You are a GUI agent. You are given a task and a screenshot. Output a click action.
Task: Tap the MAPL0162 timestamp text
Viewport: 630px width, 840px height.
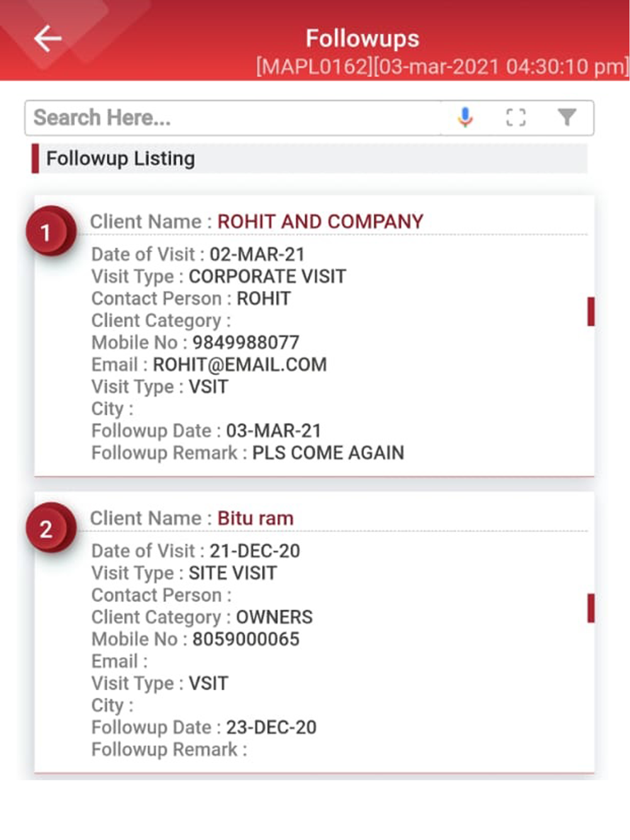coord(442,66)
